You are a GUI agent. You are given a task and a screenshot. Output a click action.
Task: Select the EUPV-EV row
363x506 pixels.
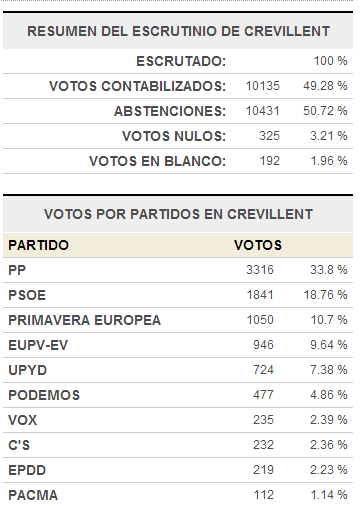coord(178,345)
